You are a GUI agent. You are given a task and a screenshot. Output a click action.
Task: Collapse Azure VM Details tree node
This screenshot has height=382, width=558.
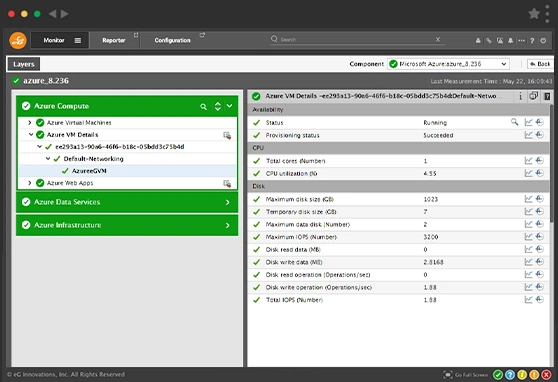pos(31,135)
